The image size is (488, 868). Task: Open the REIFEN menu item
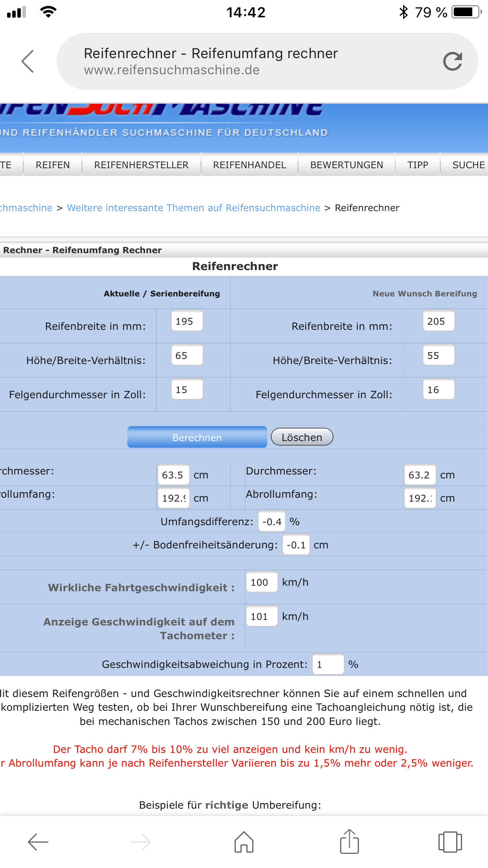pos(53,165)
